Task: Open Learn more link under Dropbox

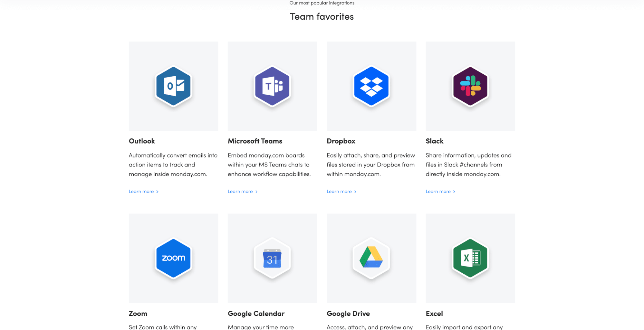Action: [x=341, y=192]
